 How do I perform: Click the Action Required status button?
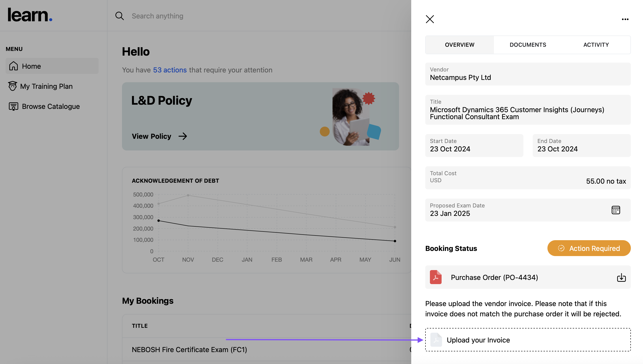589,248
